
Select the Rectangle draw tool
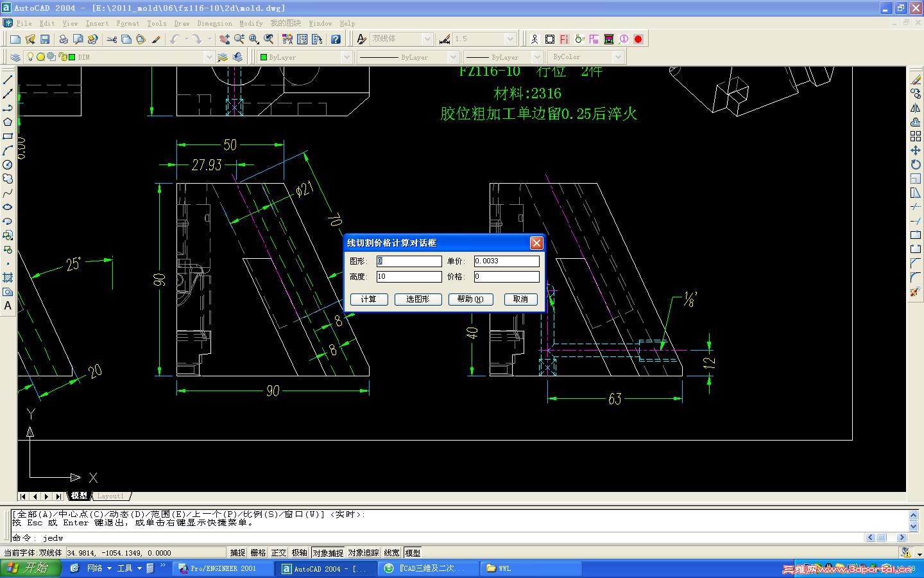8,136
